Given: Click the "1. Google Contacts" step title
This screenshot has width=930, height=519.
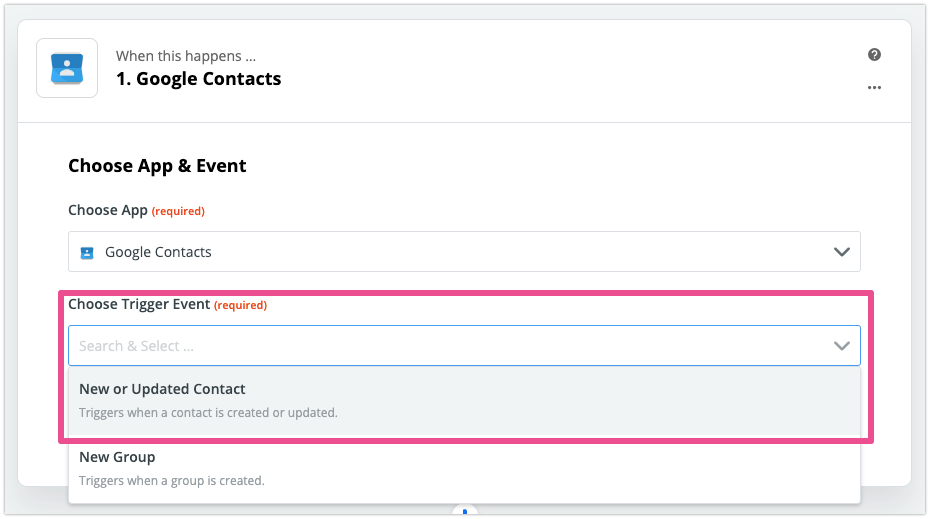Looking at the screenshot, I should [x=198, y=79].
